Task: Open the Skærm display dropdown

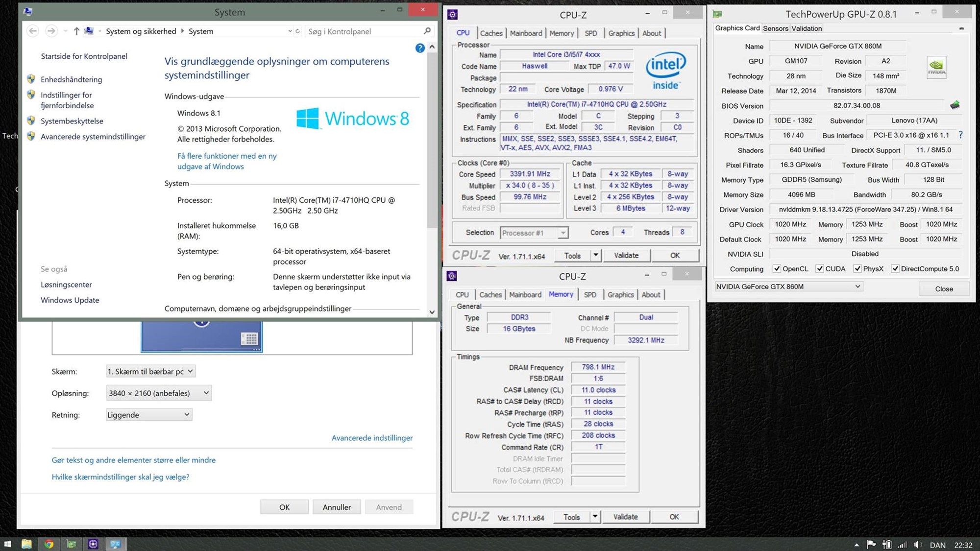Action: [x=151, y=371]
